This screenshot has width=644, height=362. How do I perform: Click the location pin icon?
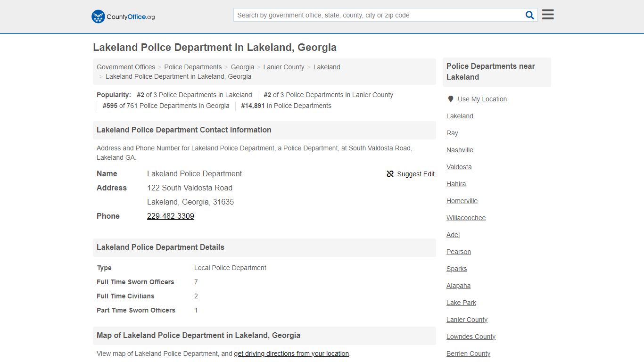point(450,99)
